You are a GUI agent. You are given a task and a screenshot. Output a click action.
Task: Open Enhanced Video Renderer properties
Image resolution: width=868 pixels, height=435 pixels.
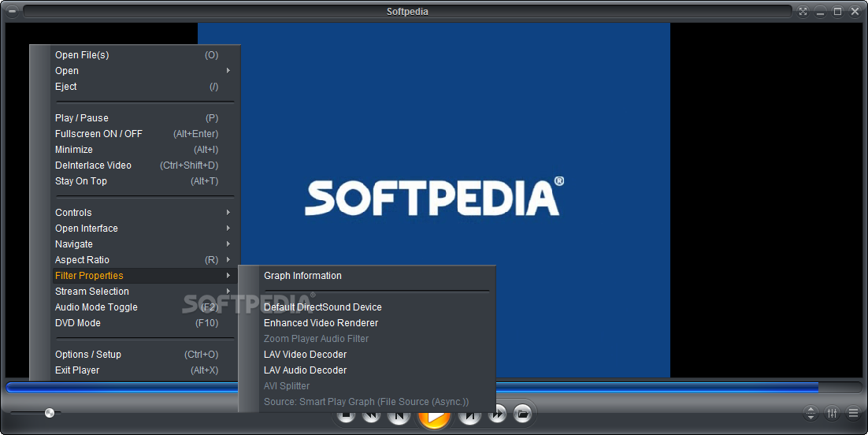click(x=377, y=322)
